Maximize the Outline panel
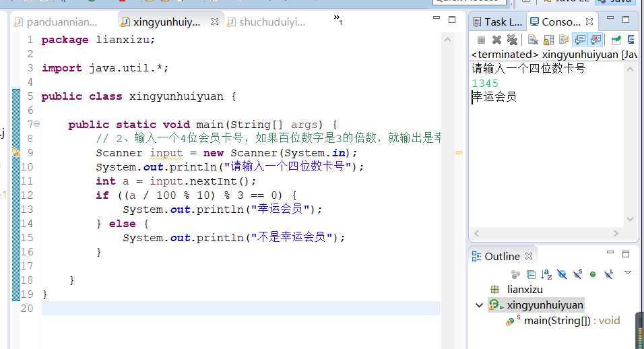The height and width of the screenshot is (349, 644). coord(626,254)
